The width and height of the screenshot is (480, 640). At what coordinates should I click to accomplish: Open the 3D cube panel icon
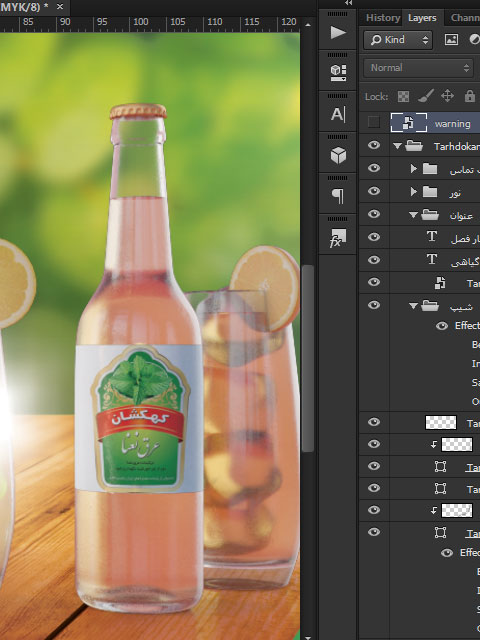coord(338,156)
